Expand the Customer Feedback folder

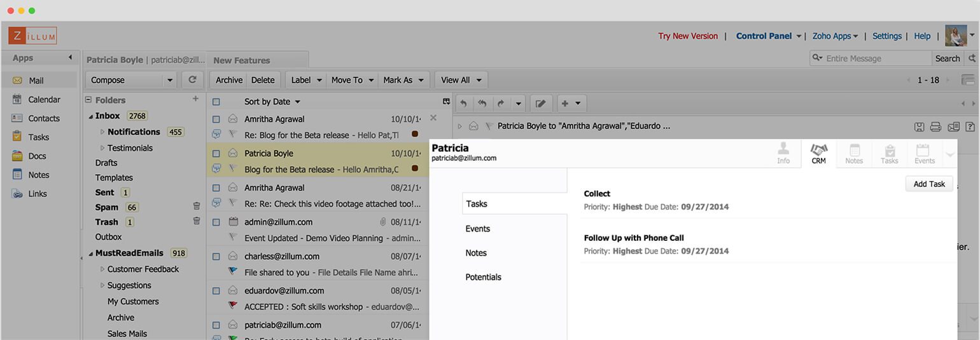[102, 269]
